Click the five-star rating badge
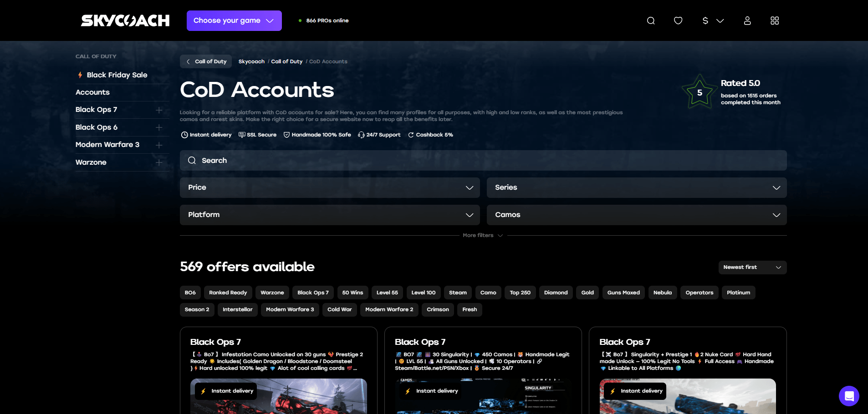This screenshot has height=414, width=868. 699,92
